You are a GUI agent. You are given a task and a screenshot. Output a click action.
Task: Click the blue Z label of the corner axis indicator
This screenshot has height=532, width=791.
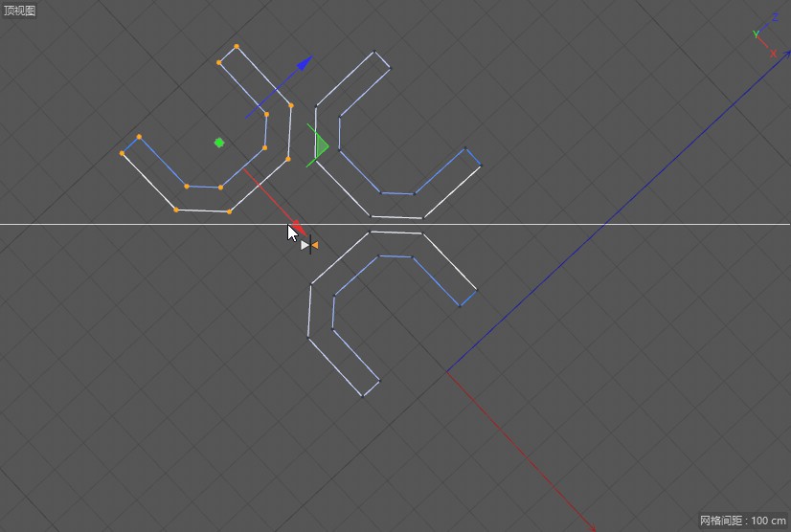[x=776, y=17]
